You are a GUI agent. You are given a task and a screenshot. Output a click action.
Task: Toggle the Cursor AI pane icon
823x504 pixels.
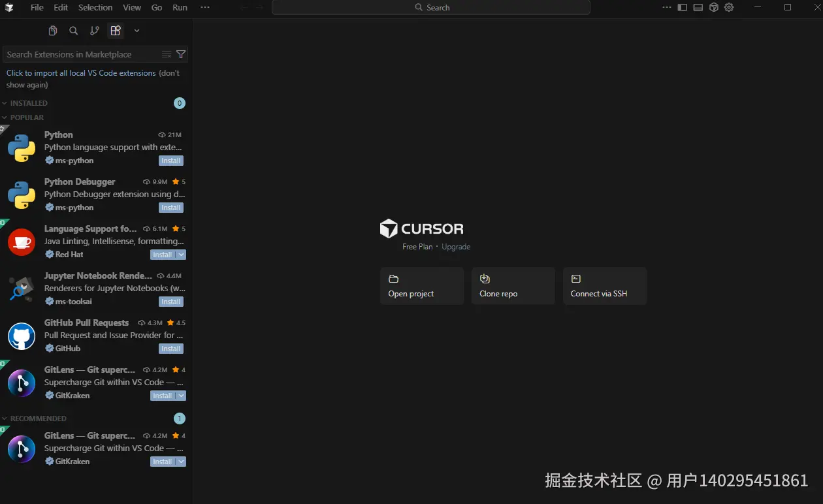(x=714, y=8)
